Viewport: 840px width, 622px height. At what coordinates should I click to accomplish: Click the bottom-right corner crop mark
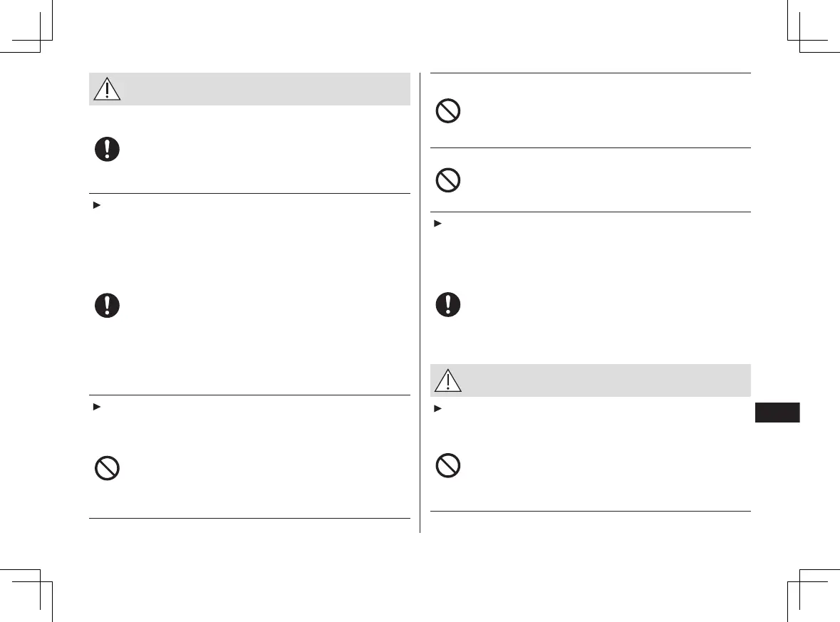point(799,581)
